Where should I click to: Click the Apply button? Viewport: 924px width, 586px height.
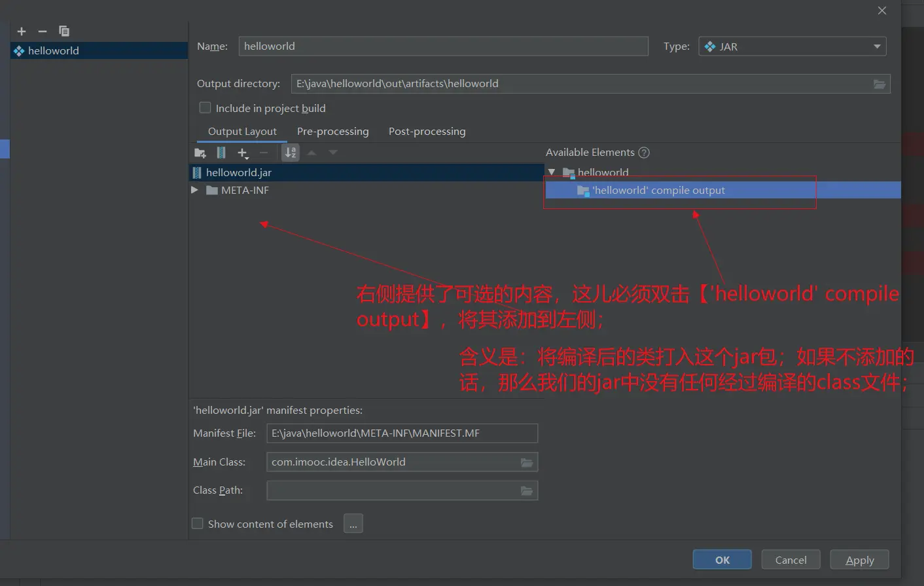(859, 560)
